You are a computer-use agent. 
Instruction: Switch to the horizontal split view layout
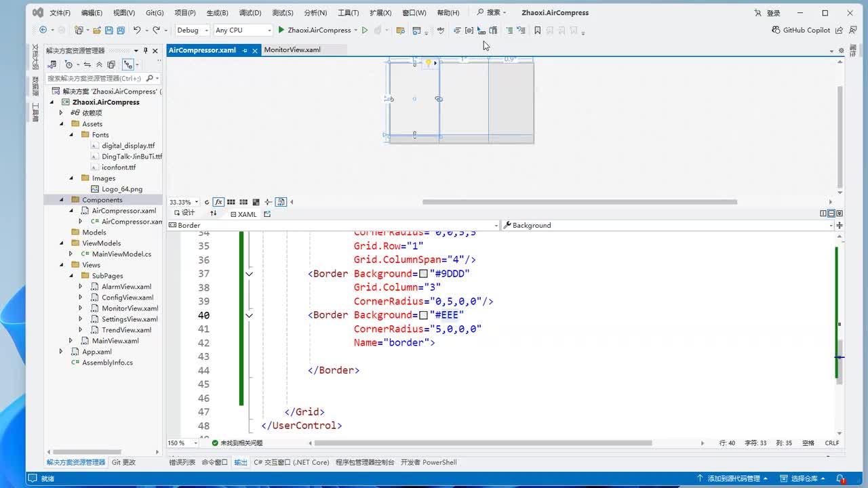831,213
